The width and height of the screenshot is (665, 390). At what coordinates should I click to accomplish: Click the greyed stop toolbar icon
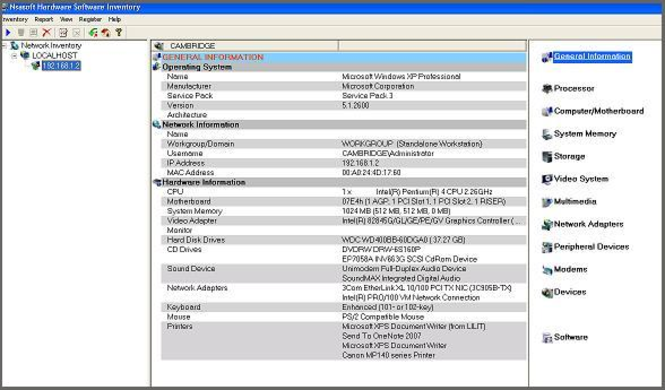click(21, 32)
